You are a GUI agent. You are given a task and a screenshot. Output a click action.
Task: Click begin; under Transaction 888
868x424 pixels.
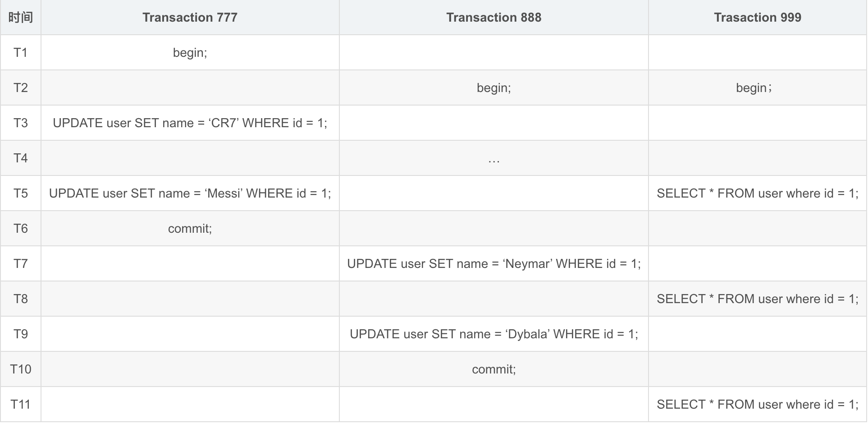pyautogui.click(x=493, y=88)
